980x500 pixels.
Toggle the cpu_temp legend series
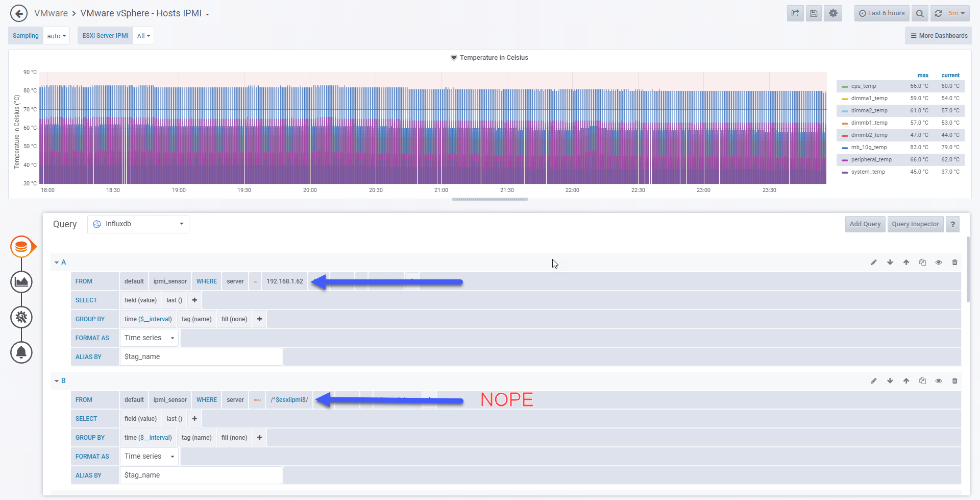pyautogui.click(x=863, y=86)
